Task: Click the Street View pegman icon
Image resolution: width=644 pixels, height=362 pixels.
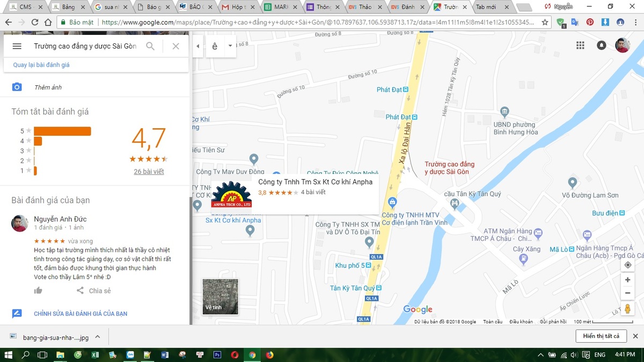Action: 628,309
